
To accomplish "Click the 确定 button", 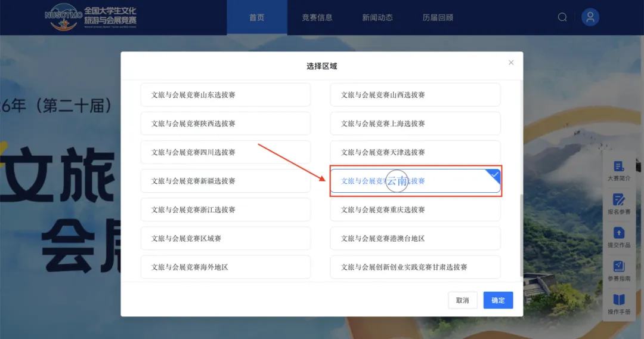I will [498, 300].
